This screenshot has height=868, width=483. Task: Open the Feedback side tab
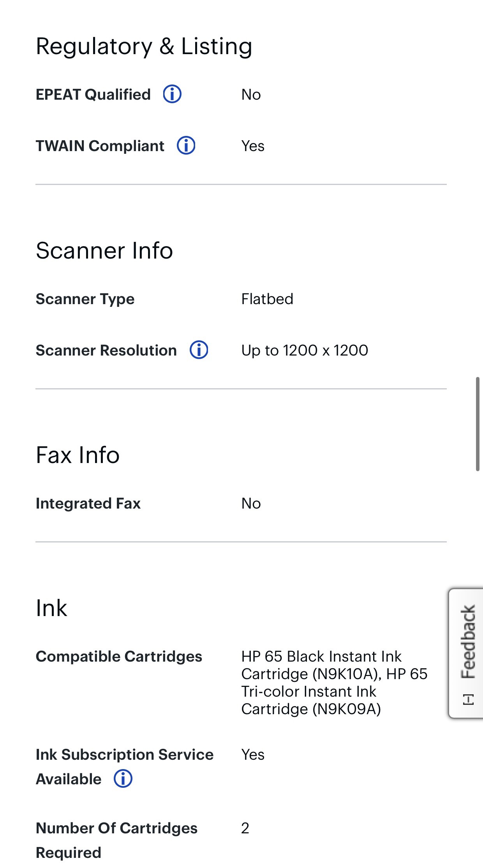(x=468, y=643)
